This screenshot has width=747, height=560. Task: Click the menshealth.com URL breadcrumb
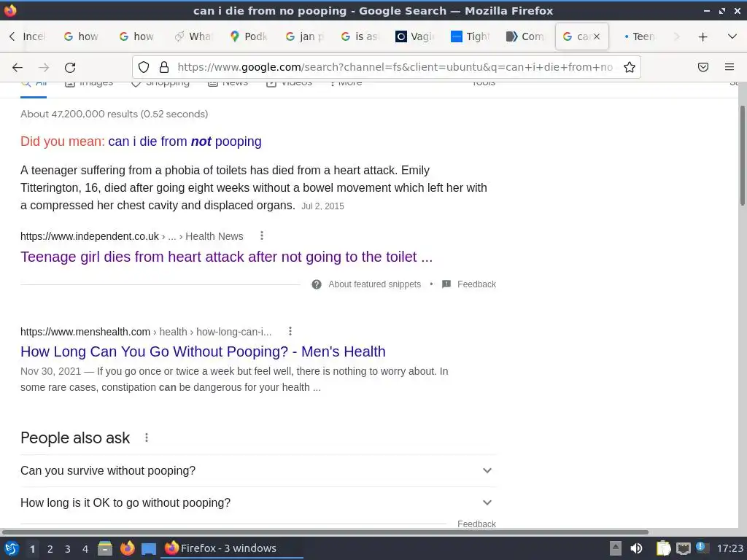[x=146, y=332]
